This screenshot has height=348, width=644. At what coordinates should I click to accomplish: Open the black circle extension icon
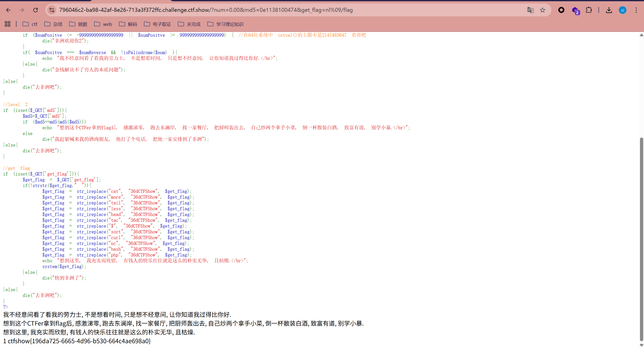coord(561,10)
